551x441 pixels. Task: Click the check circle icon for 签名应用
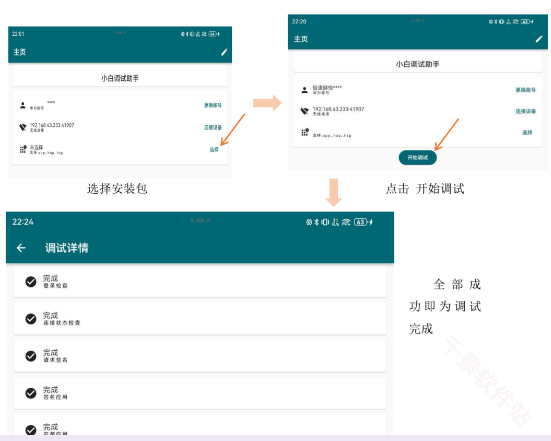tap(31, 393)
